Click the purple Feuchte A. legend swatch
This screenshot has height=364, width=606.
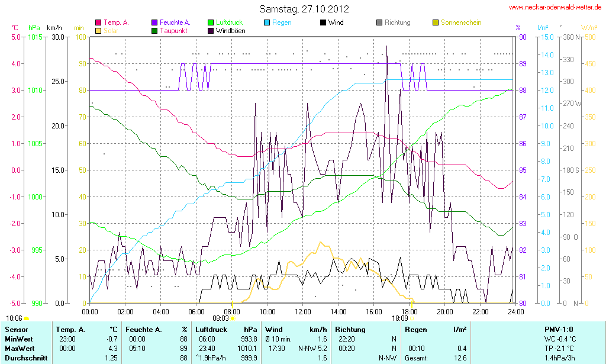(155, 22)
